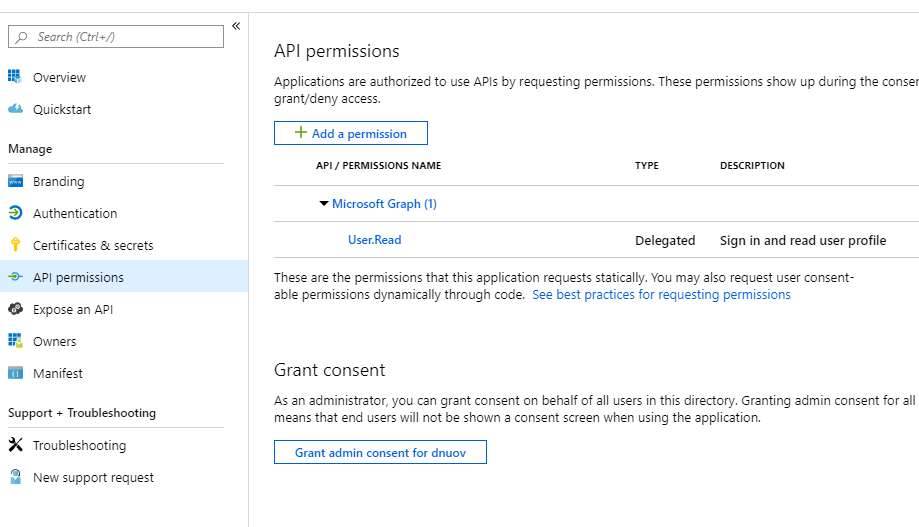Click 'Sign in and read user profile' description
Screen dimensions: 919x527
(x=803, y=240)
